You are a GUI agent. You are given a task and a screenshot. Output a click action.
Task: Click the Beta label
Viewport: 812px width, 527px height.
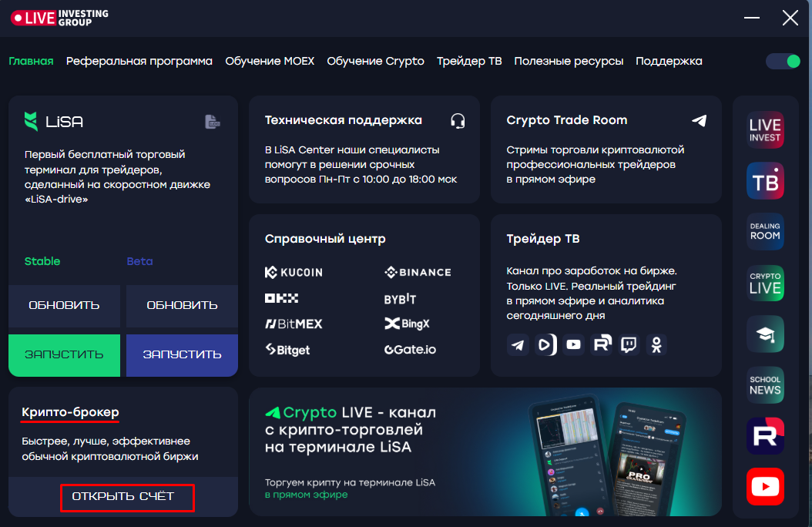point(139,261)
